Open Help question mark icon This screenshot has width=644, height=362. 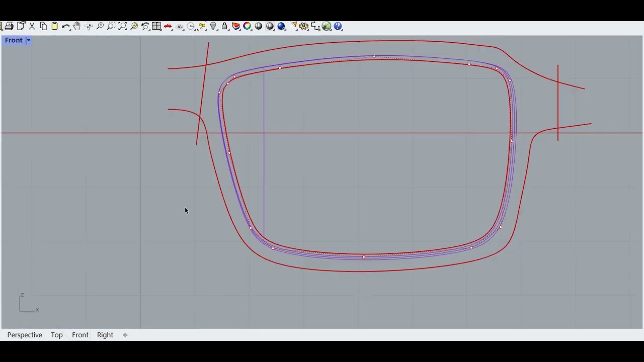click(x=338, y=26)
